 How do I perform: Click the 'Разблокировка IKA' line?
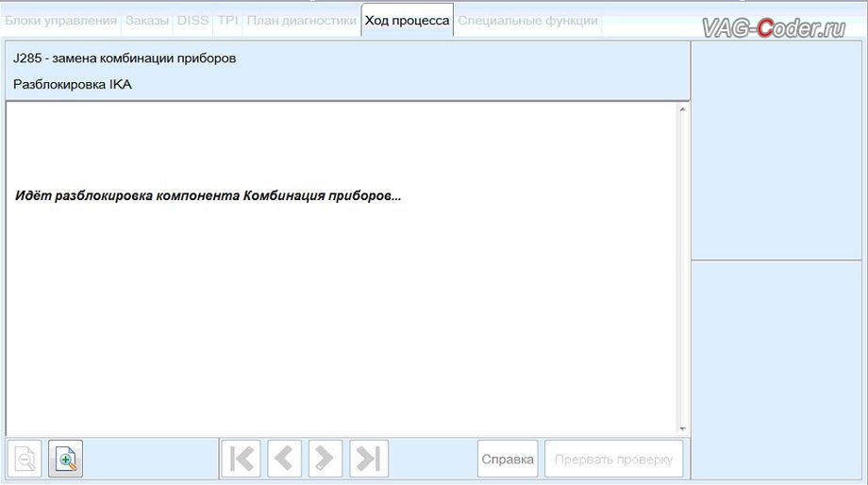(x=73, y=85)
